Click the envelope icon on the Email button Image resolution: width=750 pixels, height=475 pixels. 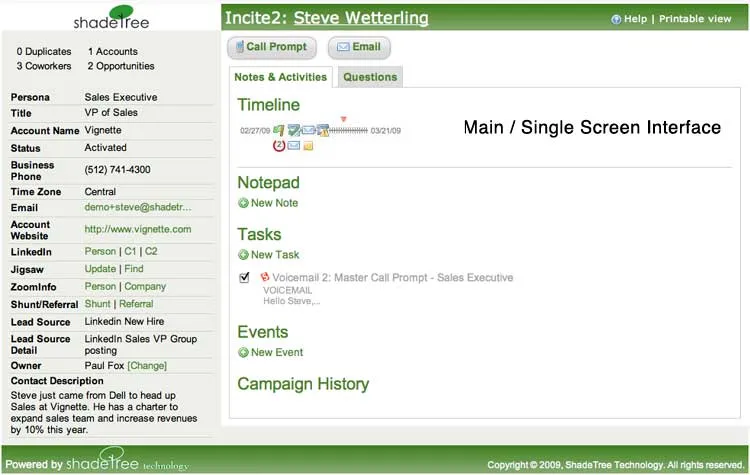click(343, 47)
